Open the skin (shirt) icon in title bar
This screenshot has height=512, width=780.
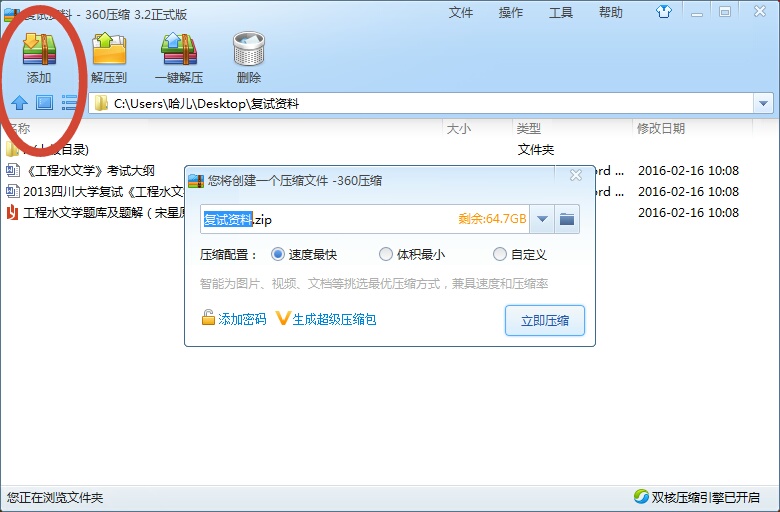664,11
